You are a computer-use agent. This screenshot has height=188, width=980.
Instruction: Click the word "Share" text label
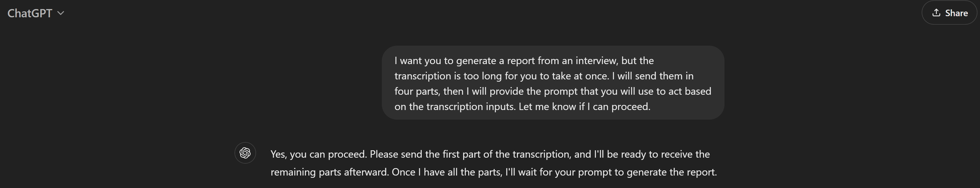(956, 13)
